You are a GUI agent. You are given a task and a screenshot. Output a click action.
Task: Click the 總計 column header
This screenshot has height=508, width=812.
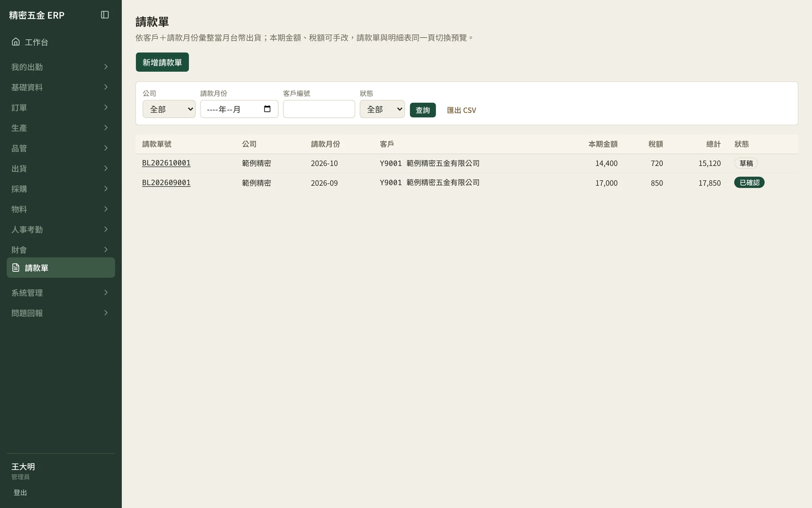(713, 144)
